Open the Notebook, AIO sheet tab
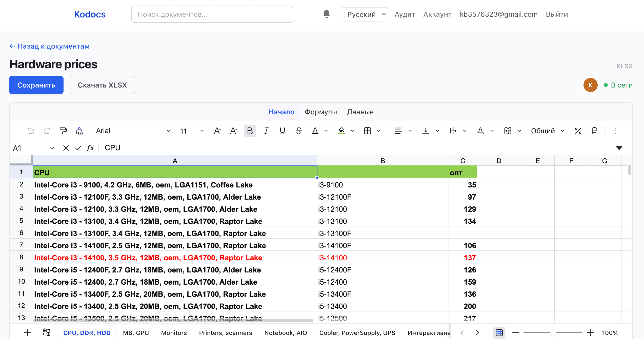Viewport: 644px width, 339px height. click(286, 333)
